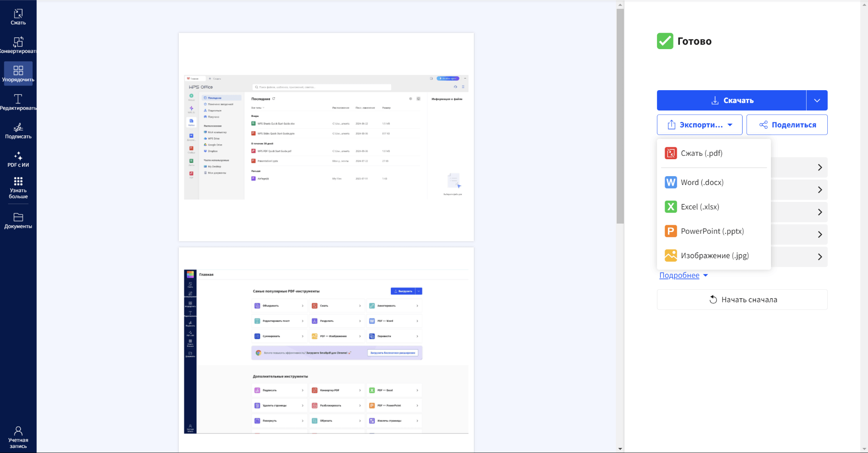Export the file as Excel (.xlsx)

(714, 207)
